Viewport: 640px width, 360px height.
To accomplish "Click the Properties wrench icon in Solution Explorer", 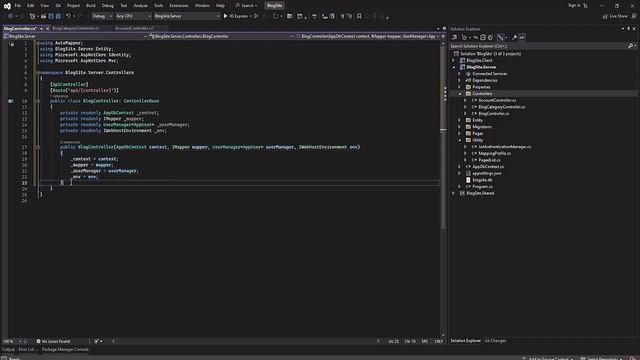I will [x=515, y=37].
